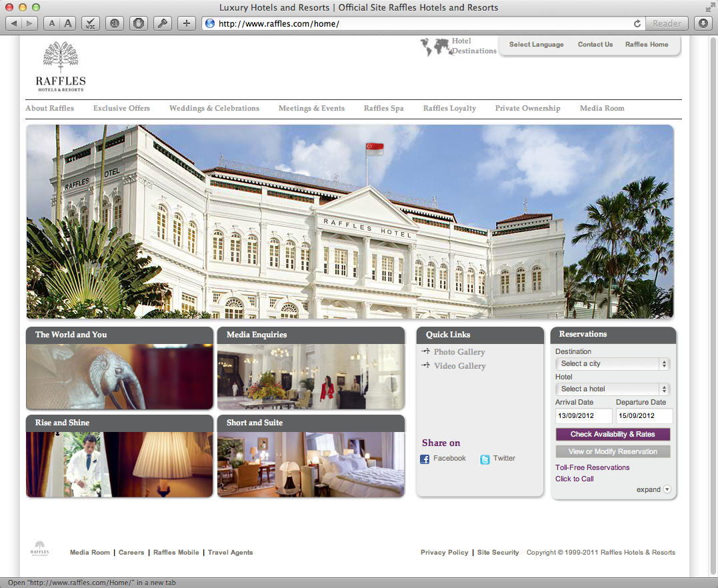Click the Departure Date field
This screenshot has width=718, height=588.
pyautogui.click(x=644, y=416)
